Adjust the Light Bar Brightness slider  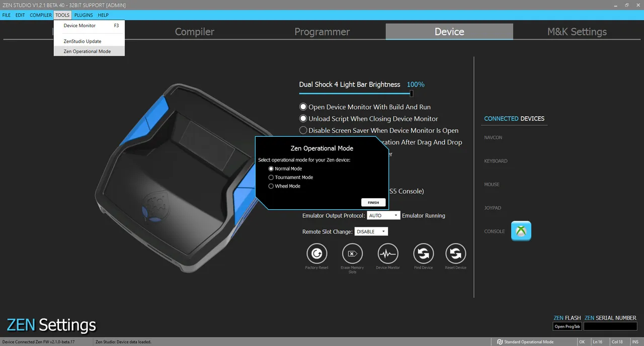pos(411,94)
